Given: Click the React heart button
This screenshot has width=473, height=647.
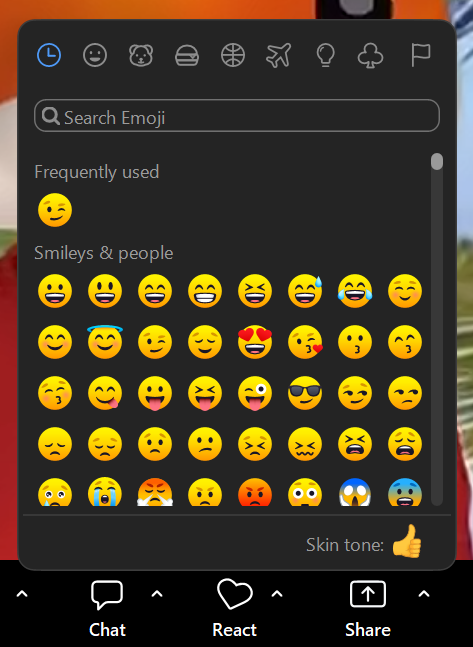Looking at the screenshot, I should [x=234, y=609].
